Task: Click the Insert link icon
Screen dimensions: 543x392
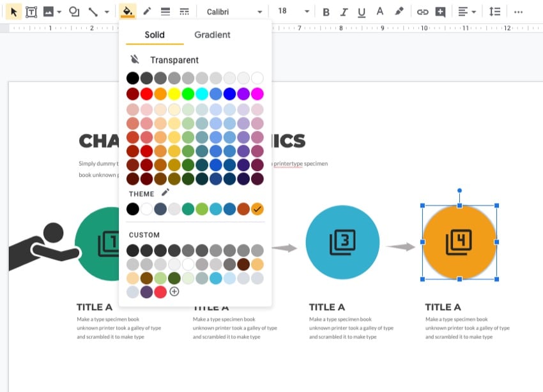Action: (422, 11)
